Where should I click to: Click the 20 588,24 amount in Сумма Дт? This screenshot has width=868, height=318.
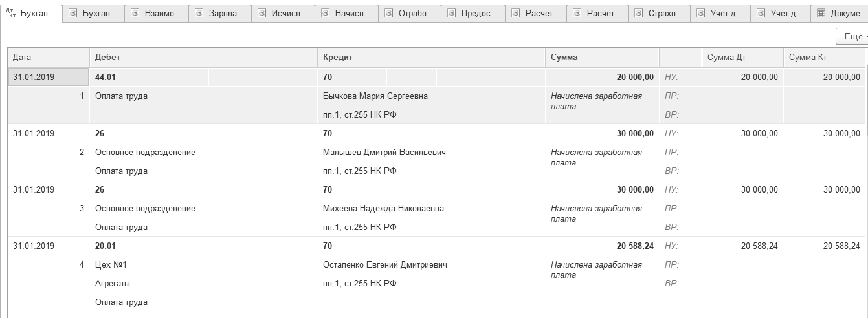pyautogui.click(x=755, y=246)
